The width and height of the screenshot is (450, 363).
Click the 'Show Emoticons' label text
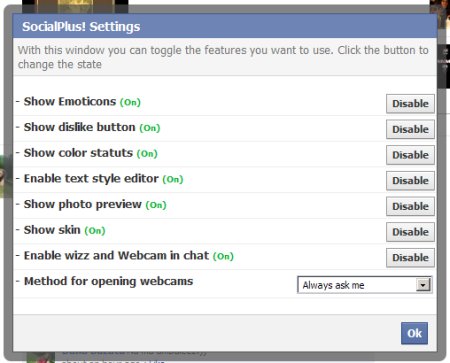[x=70, y=101]
